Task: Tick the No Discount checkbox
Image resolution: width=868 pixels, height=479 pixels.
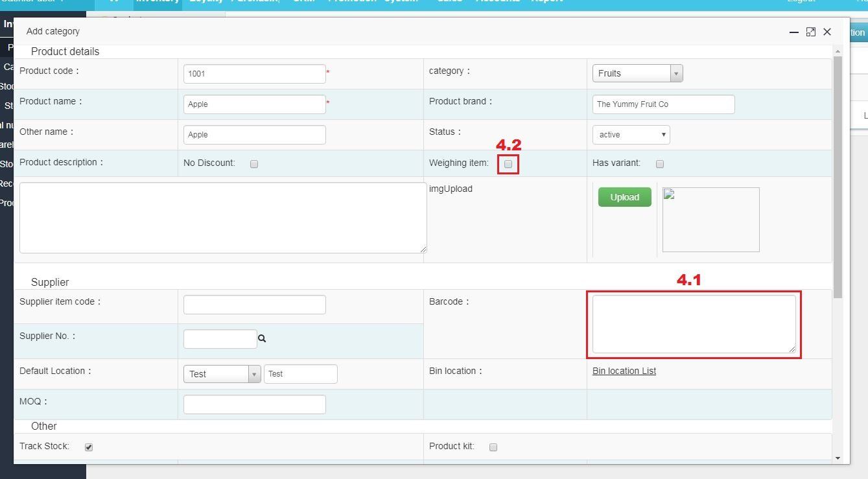Action: (254, 164)
